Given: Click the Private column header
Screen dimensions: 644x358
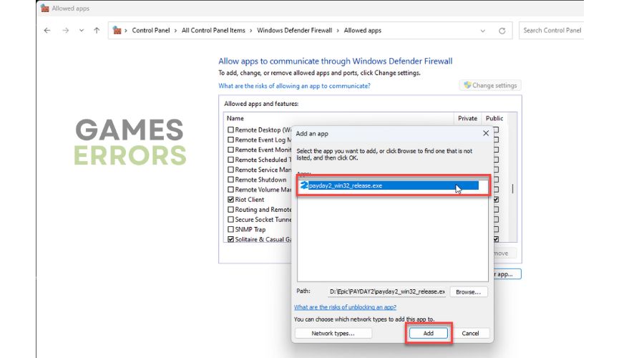Looking at the screenshot, I should pyautogui.click(x=467, y=118).
